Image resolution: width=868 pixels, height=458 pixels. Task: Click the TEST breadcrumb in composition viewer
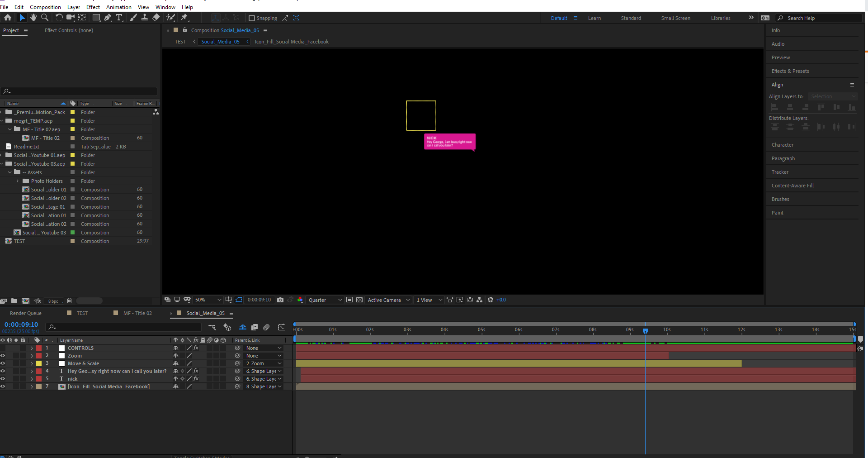point(180,42)
